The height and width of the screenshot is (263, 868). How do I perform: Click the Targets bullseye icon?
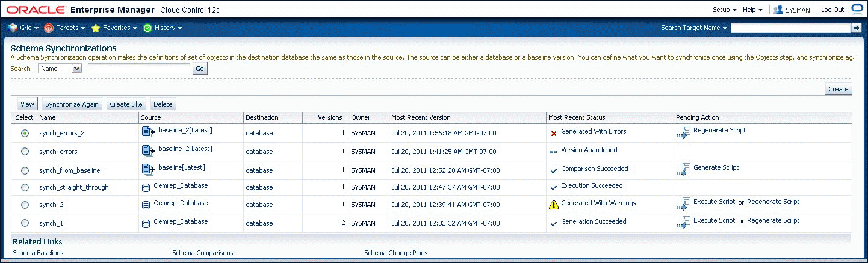pyautogui.click(x=49, y=28)
